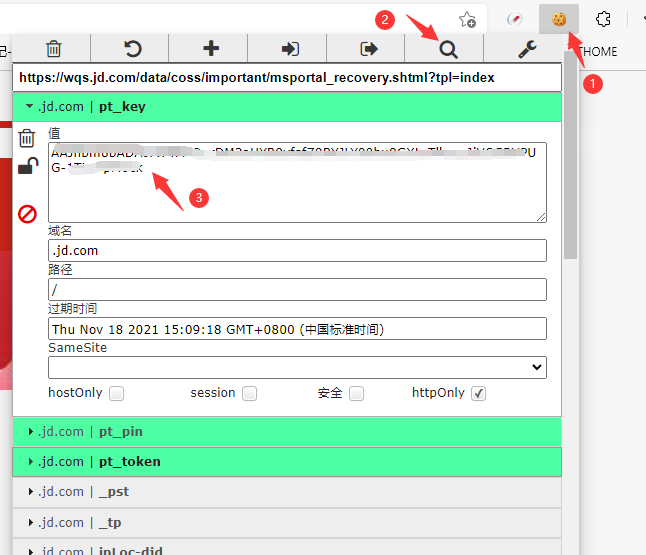Click the reset undo arrow icon
The image size is (646, 555).
[x=133, y=49]
